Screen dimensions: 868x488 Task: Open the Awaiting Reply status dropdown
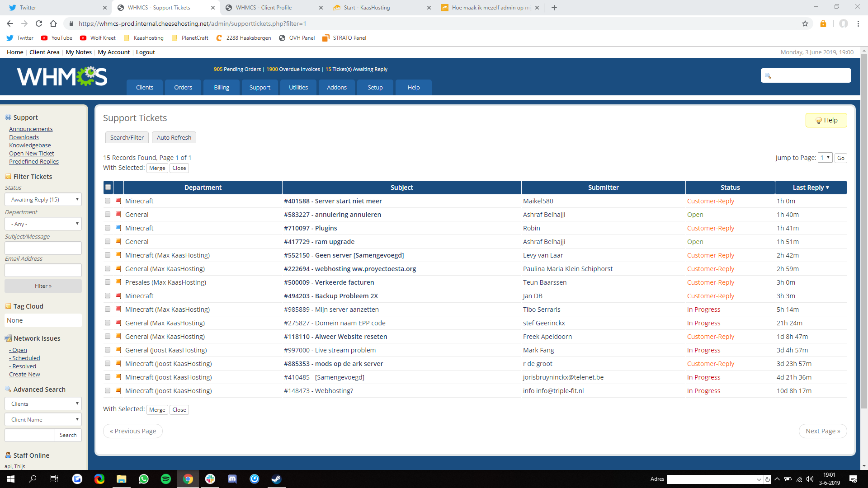pyautogui.click(x=43, y=199)
